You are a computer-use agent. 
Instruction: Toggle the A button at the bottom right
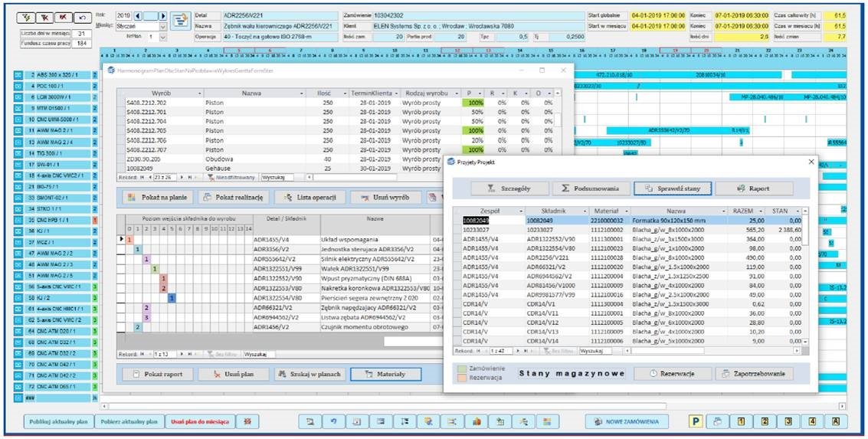pyautogui.click(x=836, y=421)
